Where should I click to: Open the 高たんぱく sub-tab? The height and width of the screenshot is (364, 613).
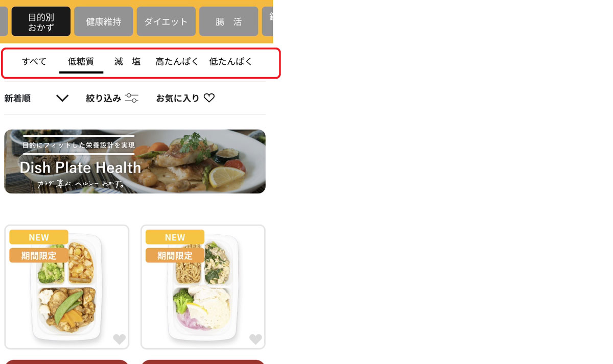click(177, 62)
